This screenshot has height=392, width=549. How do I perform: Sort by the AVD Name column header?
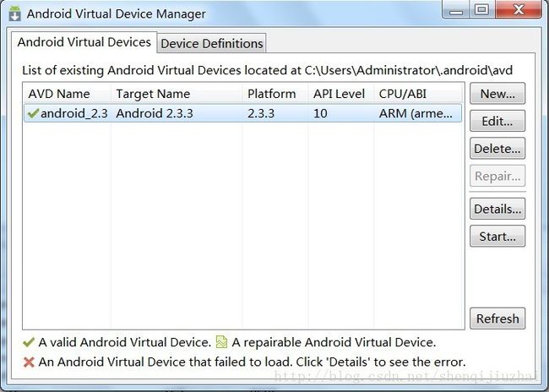click(x=67, y=94)
